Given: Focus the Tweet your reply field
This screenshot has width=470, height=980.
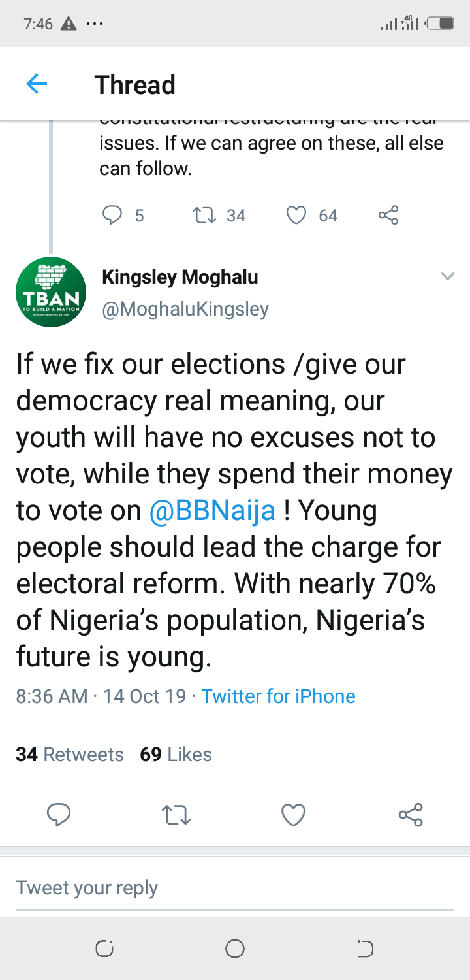Looking at the screenshot, I should [x=235, y=888].
